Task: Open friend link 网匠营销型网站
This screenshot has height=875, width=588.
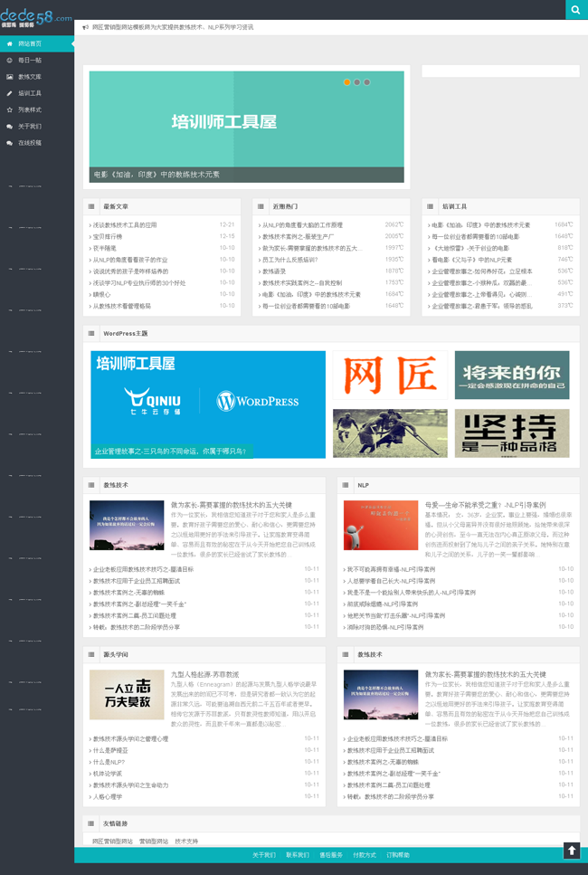Action: 113,841
